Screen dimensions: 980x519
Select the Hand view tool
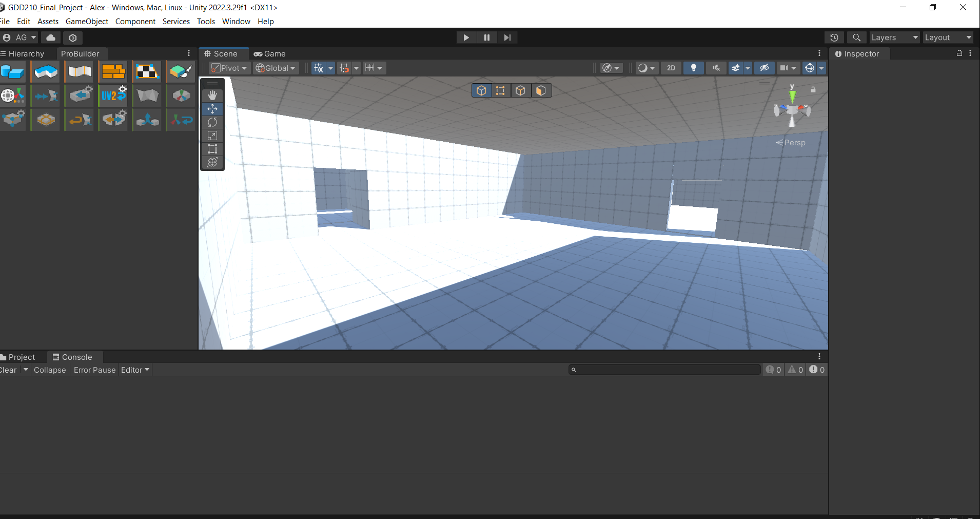point(212,95)
